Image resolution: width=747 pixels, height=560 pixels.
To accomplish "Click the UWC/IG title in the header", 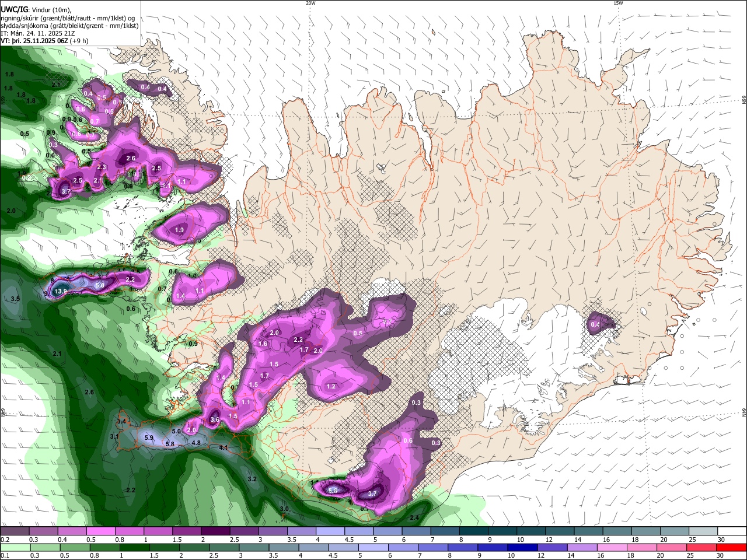I will [13, 9].
